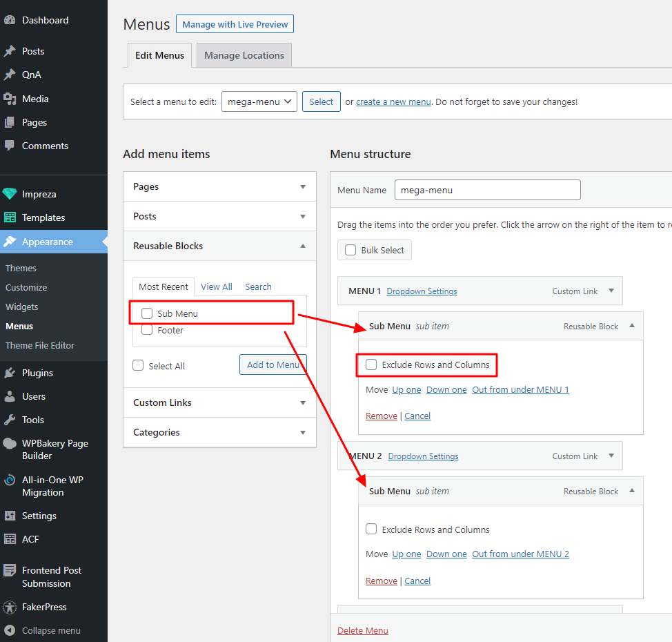This screenshot has height=642, width=672.
Task: Click the Settings sliders icon
Action: tap(10, 516)
